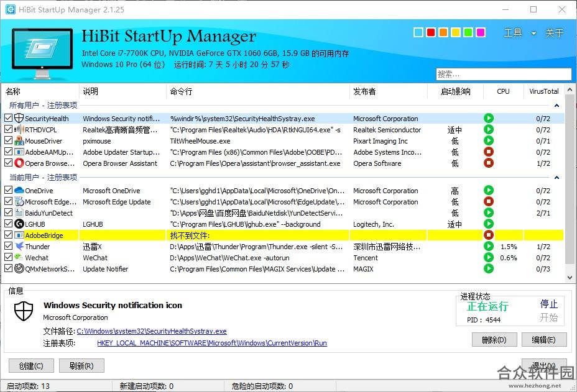Click green running icon for QMxNetworkS row
Image resolution: width=577 pixels, height=392 pixels.
click(489, 268)
